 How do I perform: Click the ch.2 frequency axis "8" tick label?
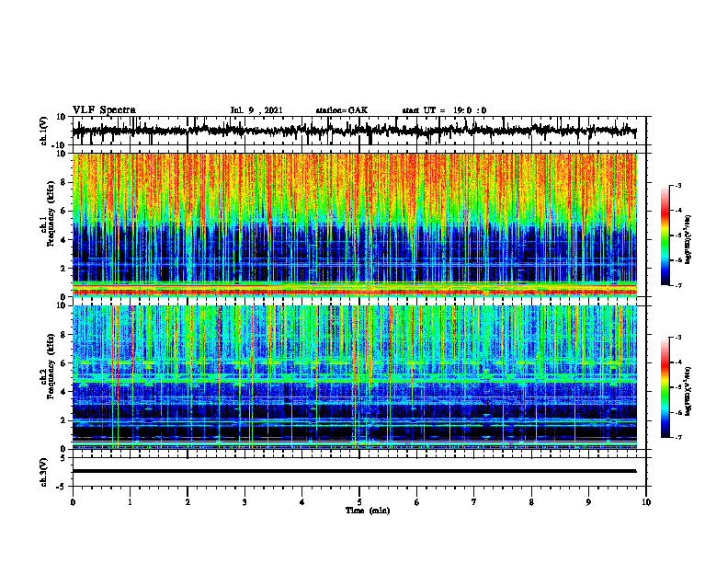tap(64, 335)
